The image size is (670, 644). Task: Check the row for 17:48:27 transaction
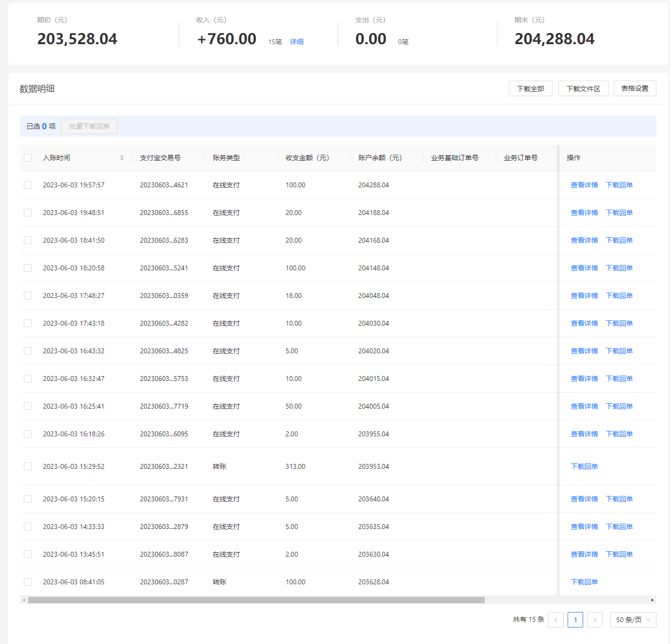click(28, 296)
